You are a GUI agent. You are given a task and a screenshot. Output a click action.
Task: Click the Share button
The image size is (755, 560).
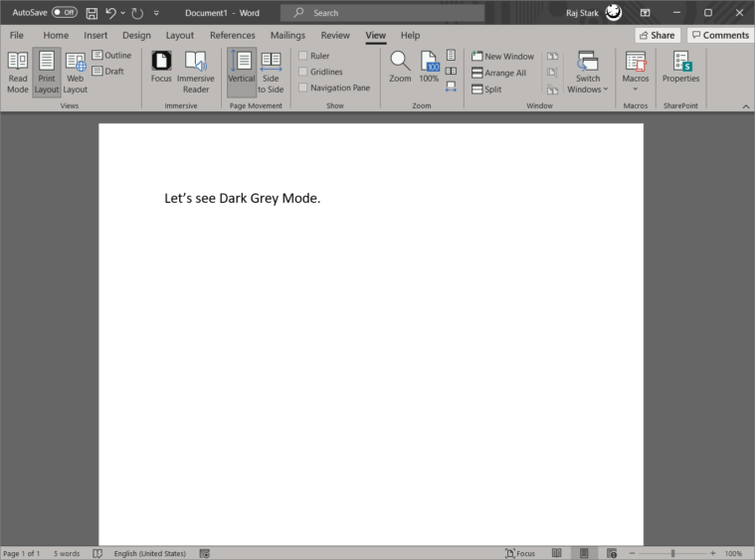tap(658, 35)
